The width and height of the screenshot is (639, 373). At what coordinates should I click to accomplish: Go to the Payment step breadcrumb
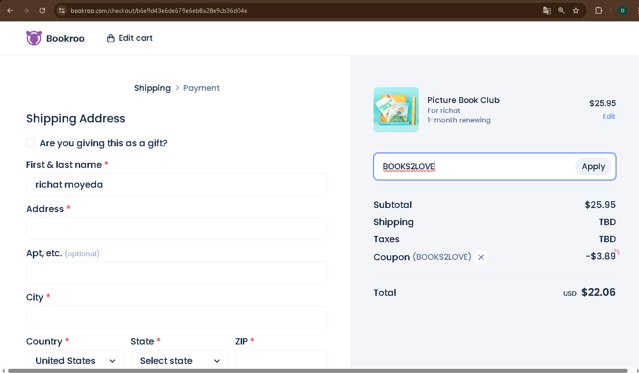pyautogui.click(x=201, y=88)
